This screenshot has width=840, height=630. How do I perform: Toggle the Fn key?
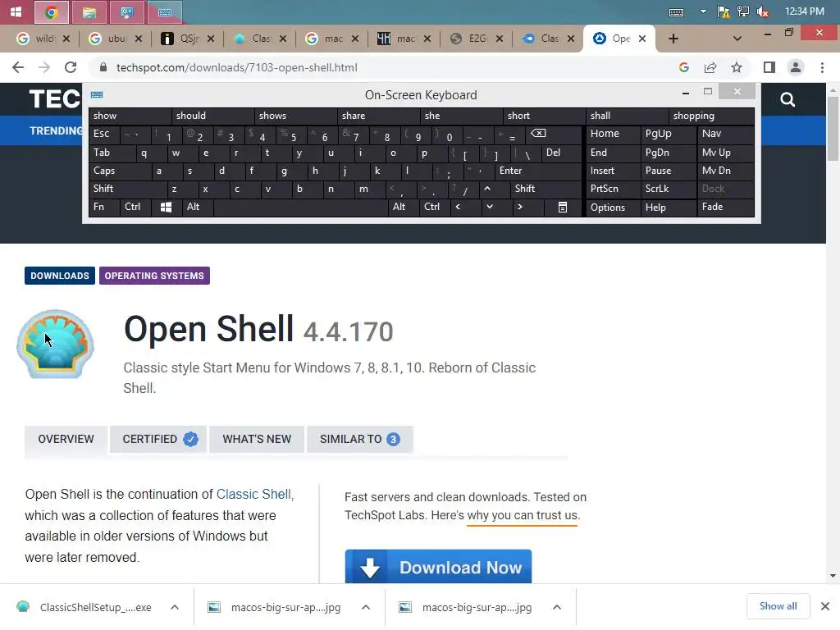pos(104,207)
